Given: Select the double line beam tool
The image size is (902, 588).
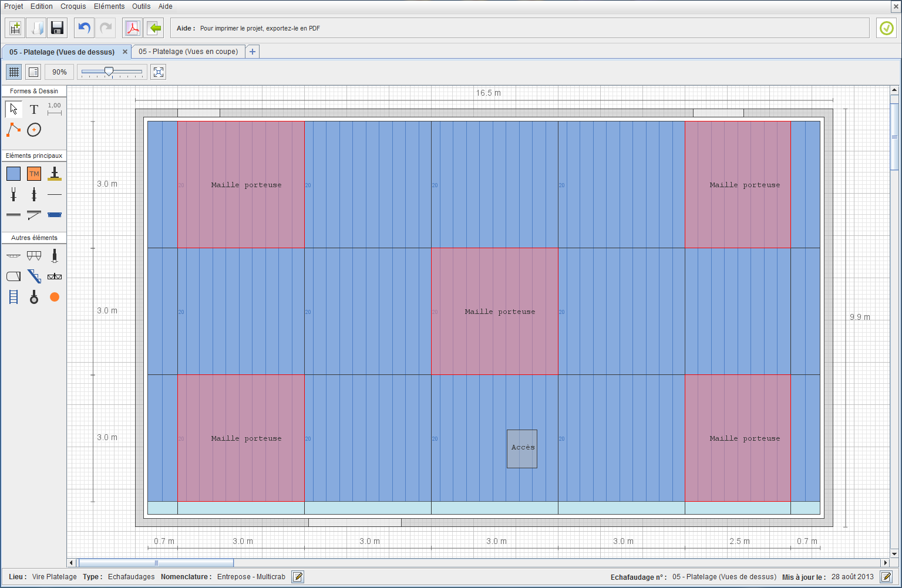Looking at the screenshot, I should tap(14, 215).
